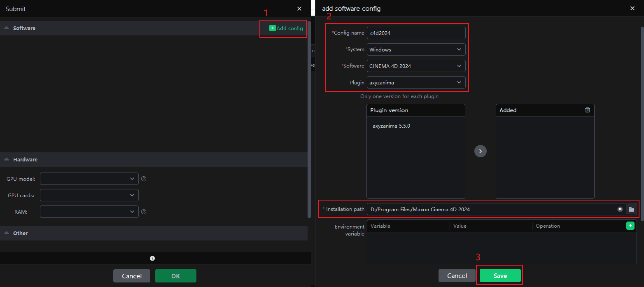644x287 pixels.
Task: Expand the Other section
Action: [x=7, y=233]
